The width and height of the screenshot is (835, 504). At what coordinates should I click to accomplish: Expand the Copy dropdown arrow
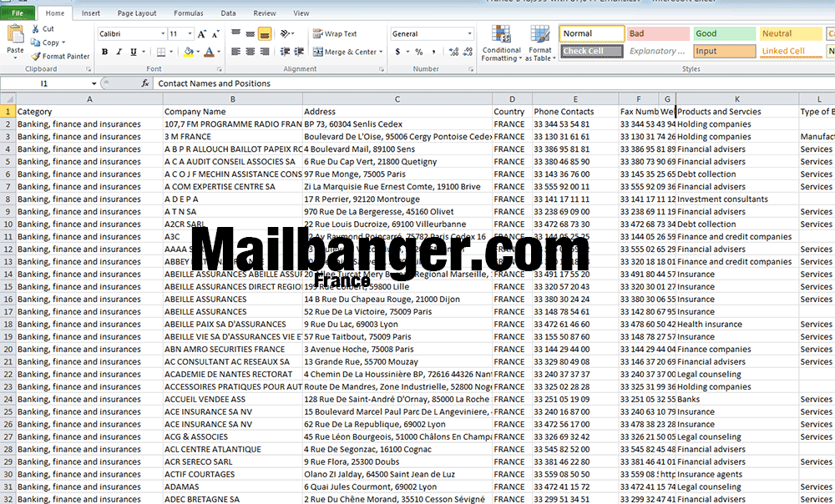pos(63,43)
